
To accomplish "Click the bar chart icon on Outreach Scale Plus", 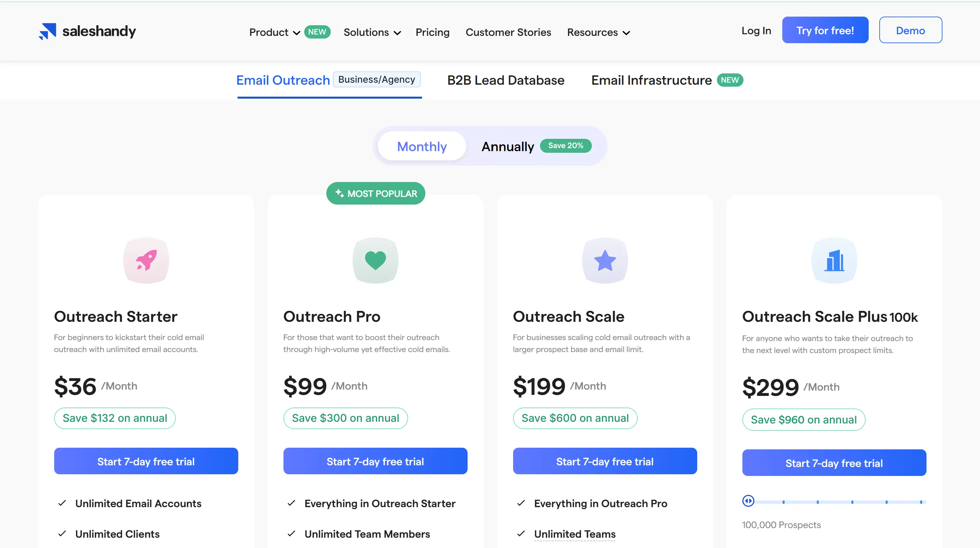I will click(x=834, y=260).
